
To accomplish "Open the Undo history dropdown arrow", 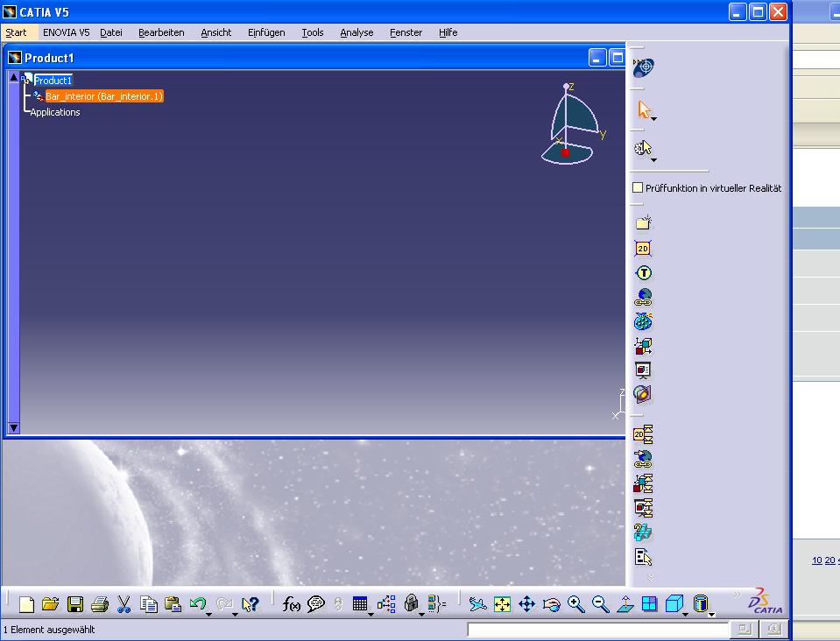I will click(x=209, y=614).
